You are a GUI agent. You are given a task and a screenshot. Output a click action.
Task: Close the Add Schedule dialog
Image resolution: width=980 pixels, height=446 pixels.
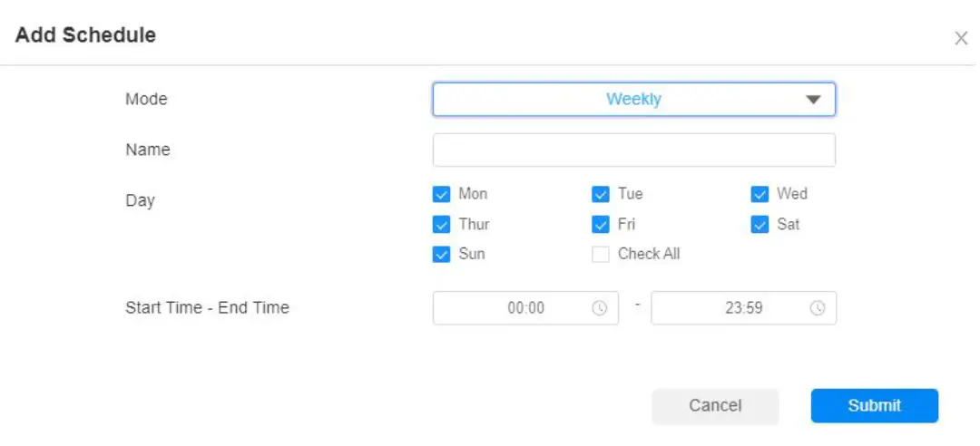[961, 39]
